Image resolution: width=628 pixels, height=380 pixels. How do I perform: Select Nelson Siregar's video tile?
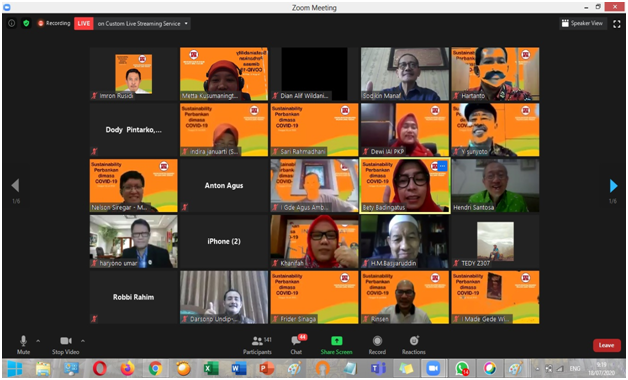(x=133, y=185)
